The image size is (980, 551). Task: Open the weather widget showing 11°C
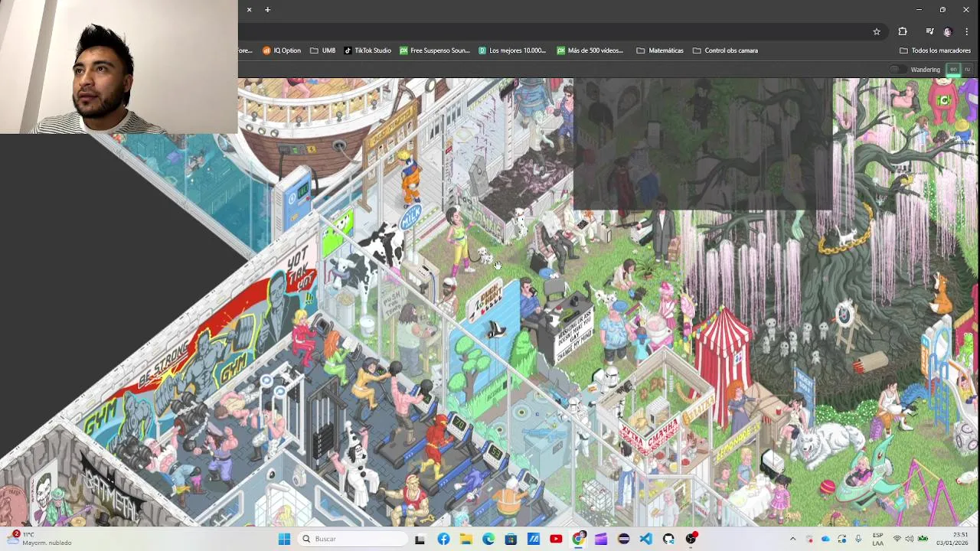pos(40,539)
